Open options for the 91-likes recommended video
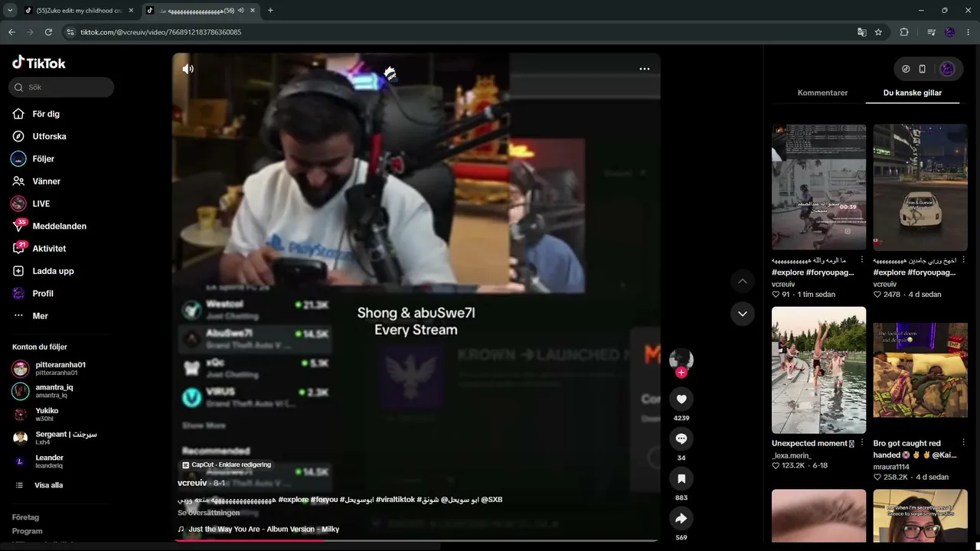Image resolution: width=980 pixels, height=551 pixels. coord(862,260)
